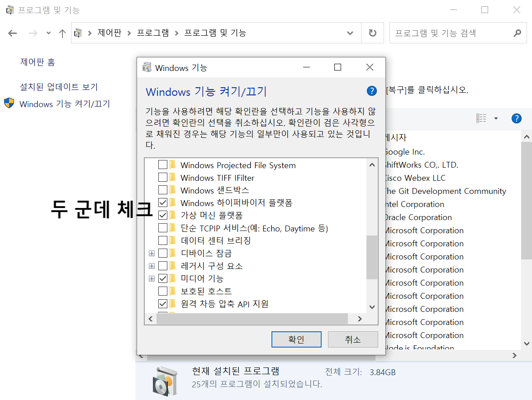Image resolution: width=532 pixels, height=400 pixels.
Task: Check Windows 샌드박스 box
Action: pos(163,190)
